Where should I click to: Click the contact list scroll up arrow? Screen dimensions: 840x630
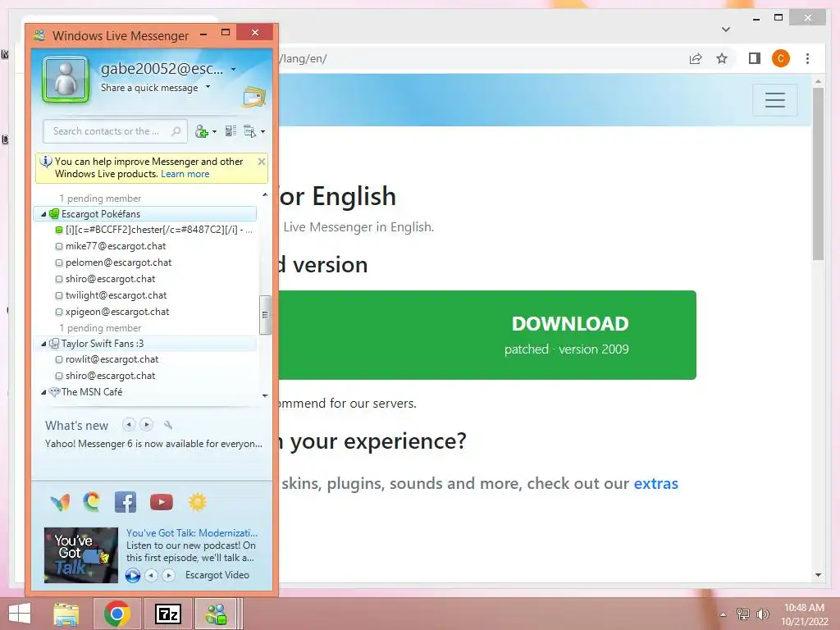point(265,194)
